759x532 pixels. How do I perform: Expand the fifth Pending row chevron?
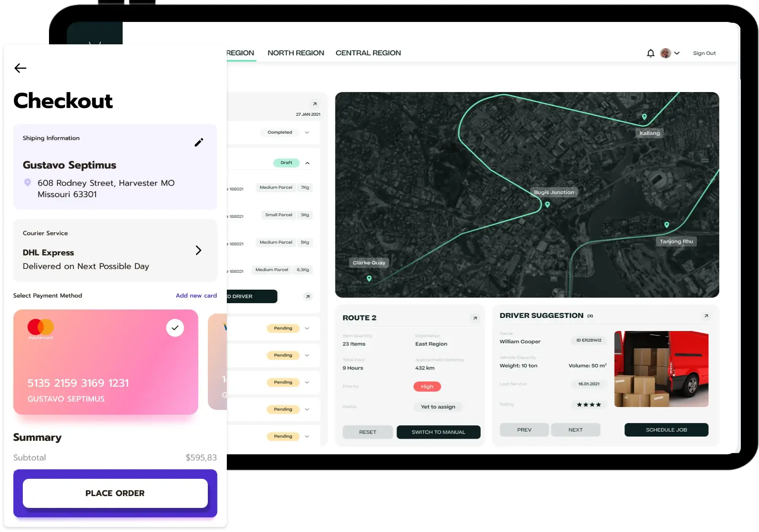[x=307, y=436]
